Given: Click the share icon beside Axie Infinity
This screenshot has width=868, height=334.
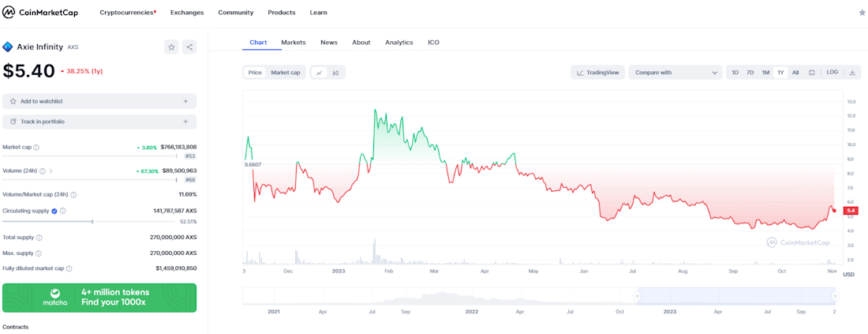Looking at the screenshot, I should click(x=189, y=47).
